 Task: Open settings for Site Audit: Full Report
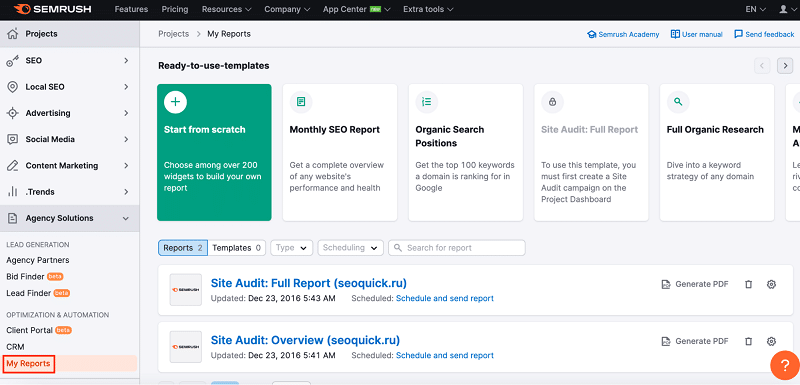(771, 284)
